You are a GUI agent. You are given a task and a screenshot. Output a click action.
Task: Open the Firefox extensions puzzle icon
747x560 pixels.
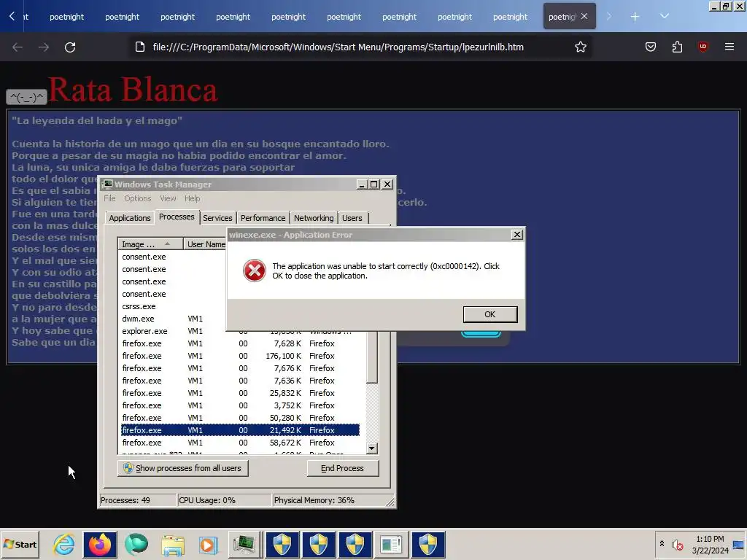(677, 47)
